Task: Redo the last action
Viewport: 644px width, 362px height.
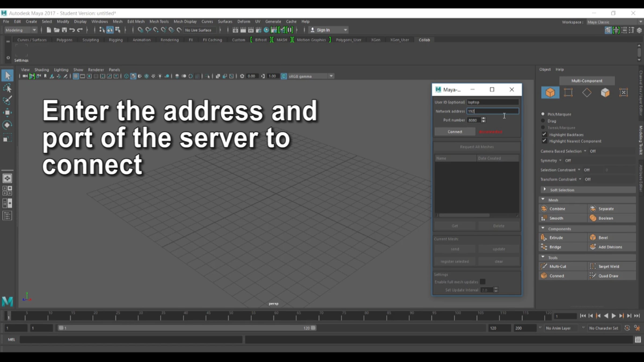Action: click(x=80, y=30)
